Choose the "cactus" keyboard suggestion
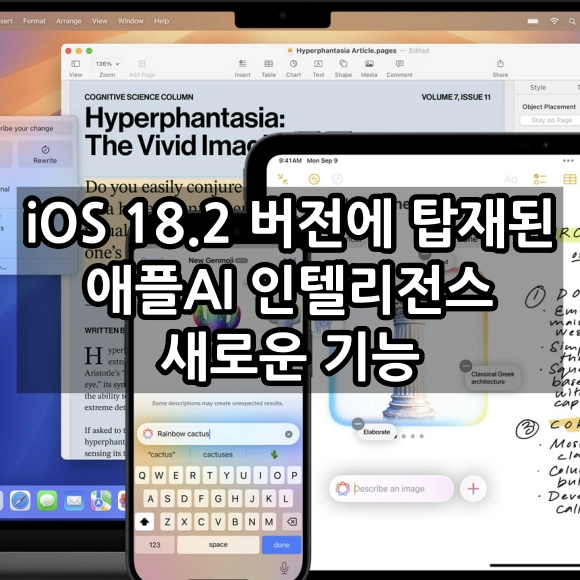Image resolution: width=580 pixels, height=580 pixels. click(x=161, y=455)
